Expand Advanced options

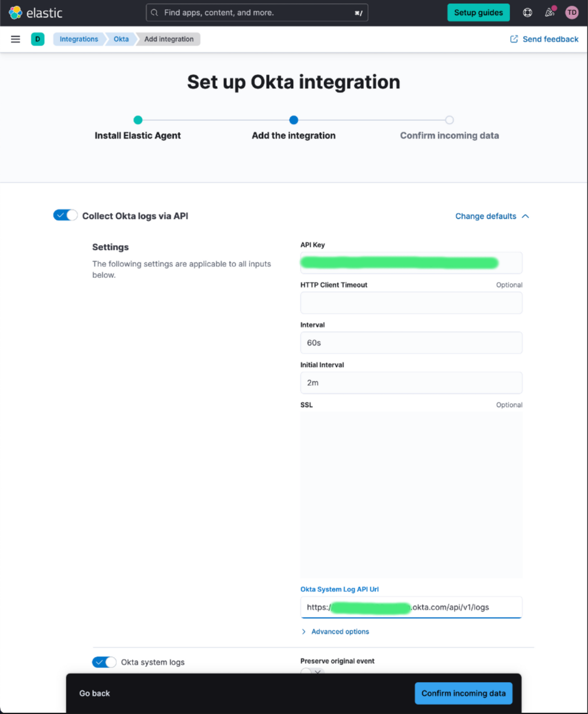[340, 631]
